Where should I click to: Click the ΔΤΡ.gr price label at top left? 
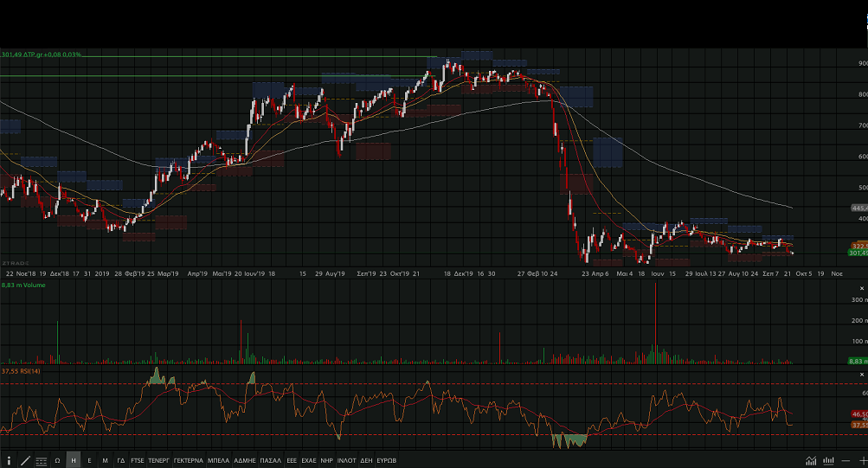coord(42,54)
